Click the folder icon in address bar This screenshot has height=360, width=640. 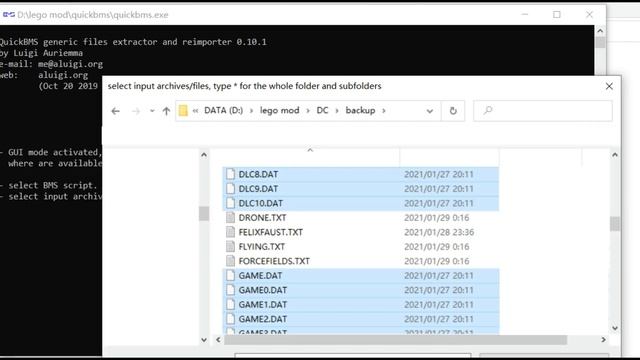pos(183,111)
